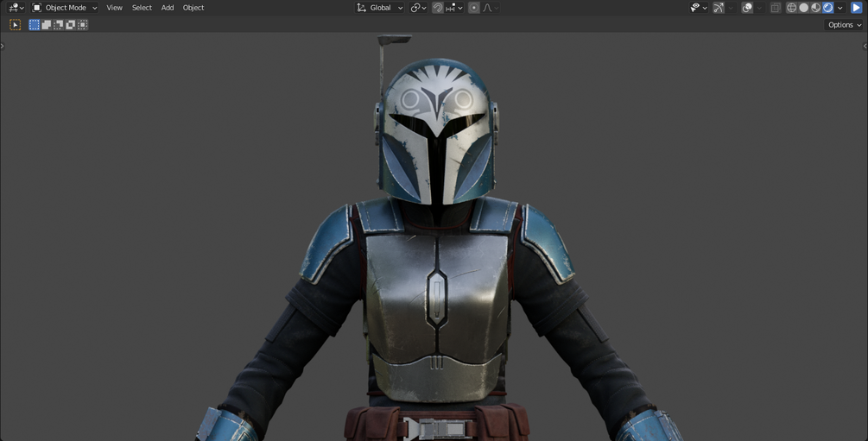Switch to wireframe viewport shading
This screenshot has width=868, height=441.
pyautogui.click(x=792, y=8)
